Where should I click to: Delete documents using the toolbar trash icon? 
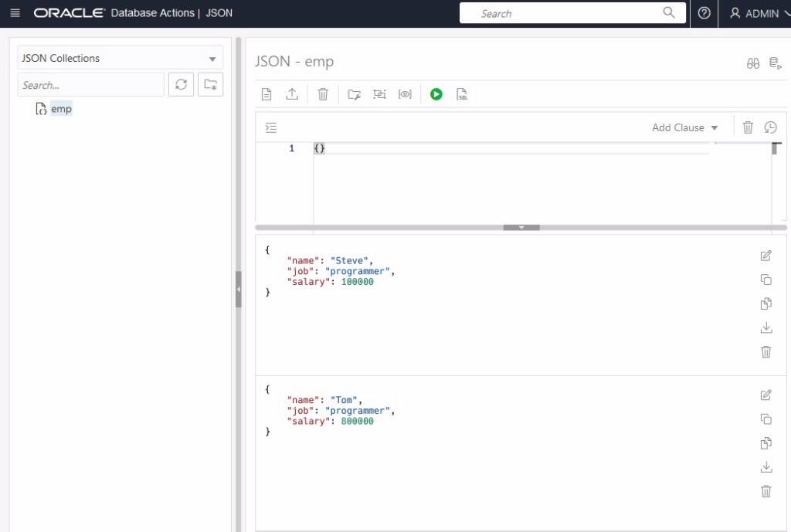[x=323, y=93]
